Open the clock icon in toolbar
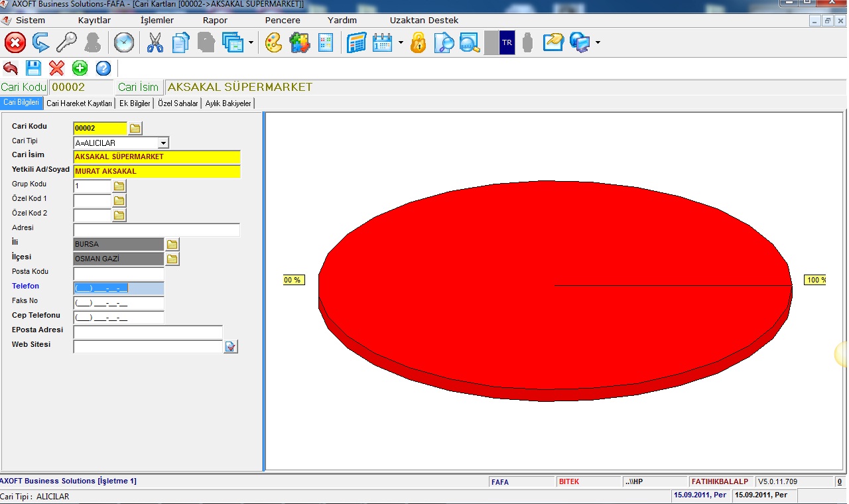The height and width of the screenshot is (504, 849). pyautogui.click(x=124, y=43)
